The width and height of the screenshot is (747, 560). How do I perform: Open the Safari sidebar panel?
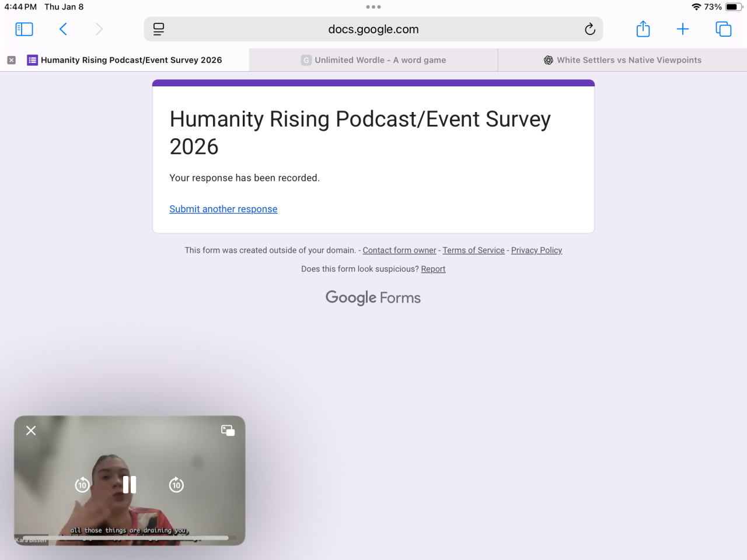coord(24,29)
